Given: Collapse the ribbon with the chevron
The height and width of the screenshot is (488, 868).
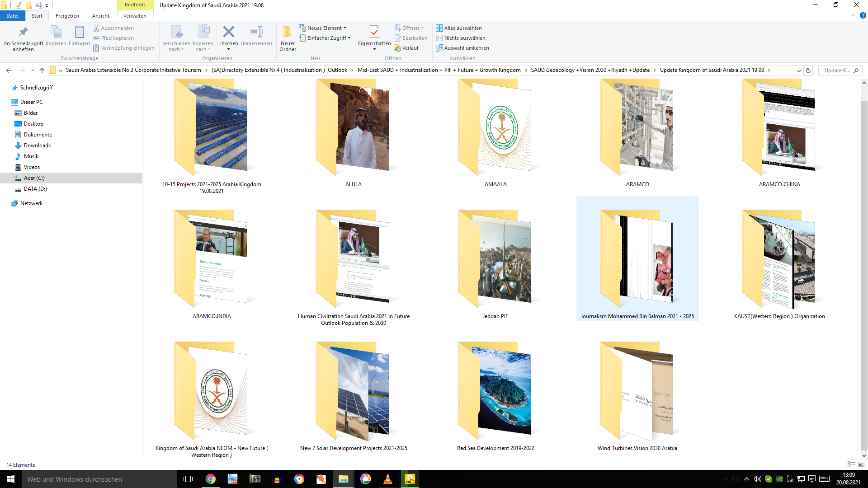Looking at the screenshot, I should 853,16.
